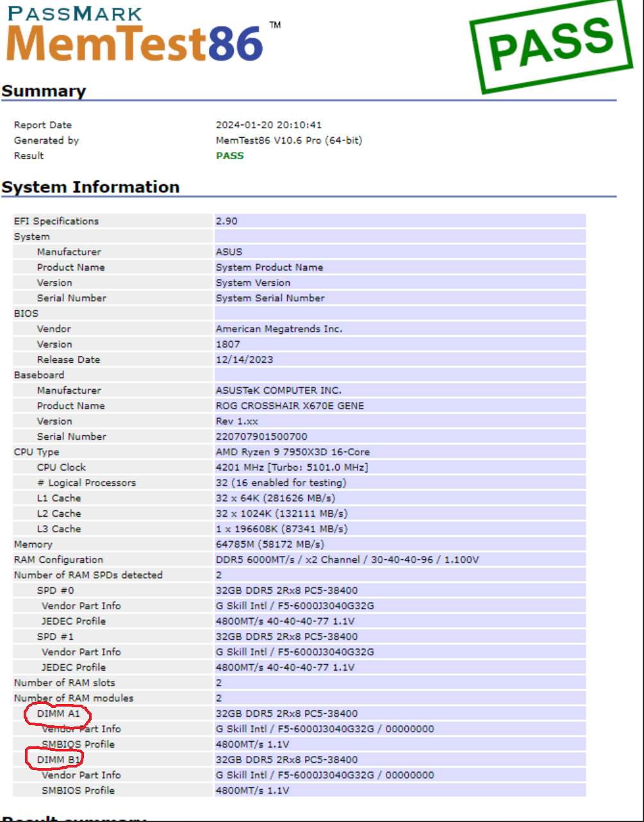Click the AMD Ryzen 9 7950X3D value
The height and width of the screenshot is (822, 644).
[292, 452]
